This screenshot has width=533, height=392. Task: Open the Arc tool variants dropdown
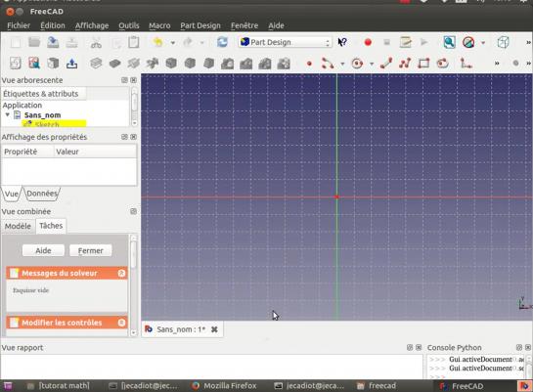342,64
